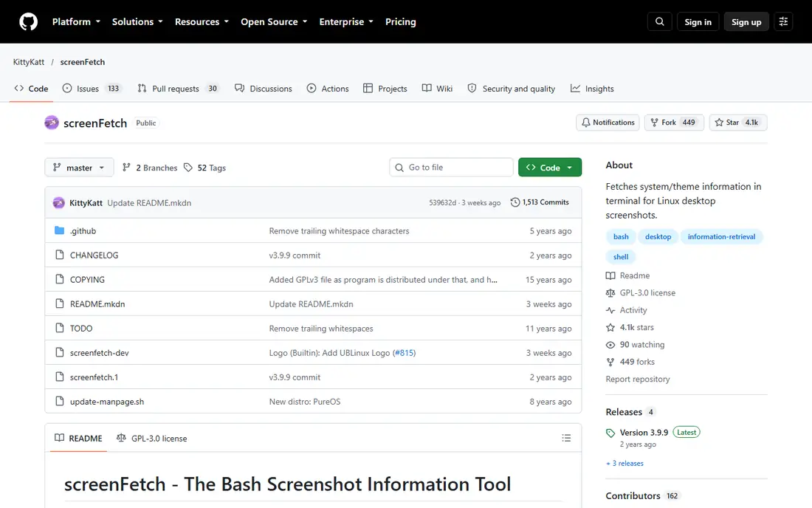The image size is (812, 508).
Task: Open the #815 pull request link
Action: (x=404, y=353)
